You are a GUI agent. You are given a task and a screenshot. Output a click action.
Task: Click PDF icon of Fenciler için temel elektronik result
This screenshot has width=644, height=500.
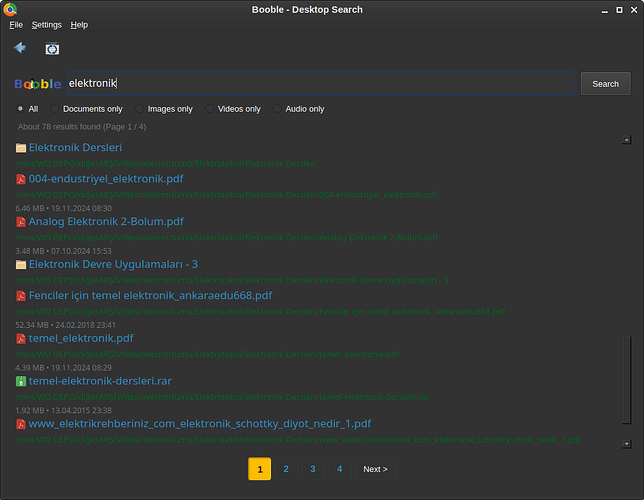(21, 296)
